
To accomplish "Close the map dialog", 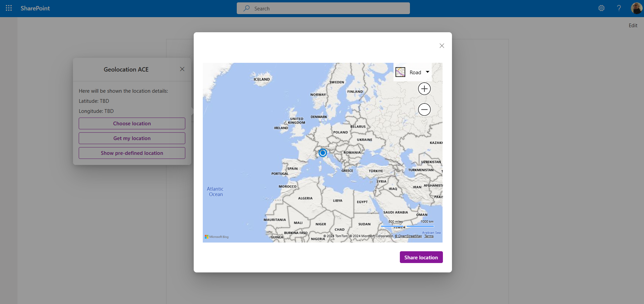I will click(x=442, y=46).
